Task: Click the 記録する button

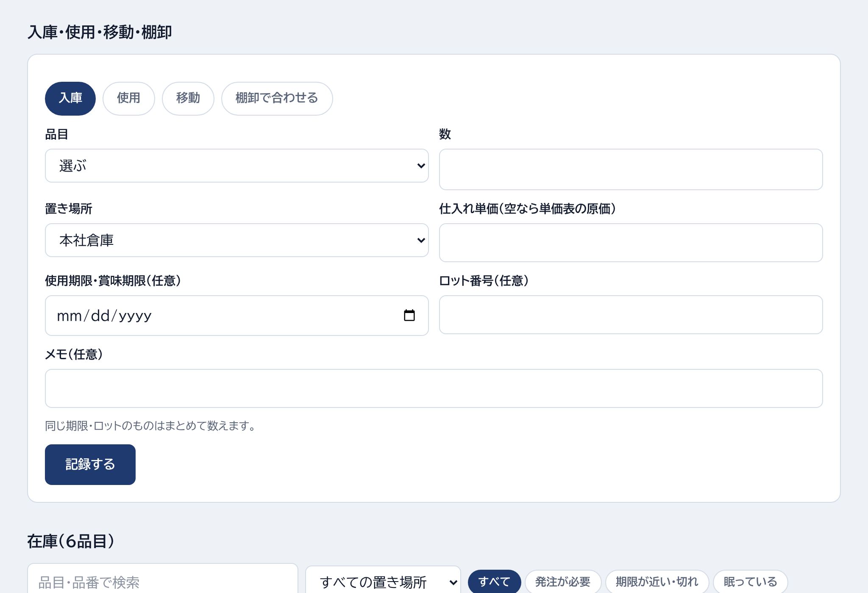Action: click(90, 465)
